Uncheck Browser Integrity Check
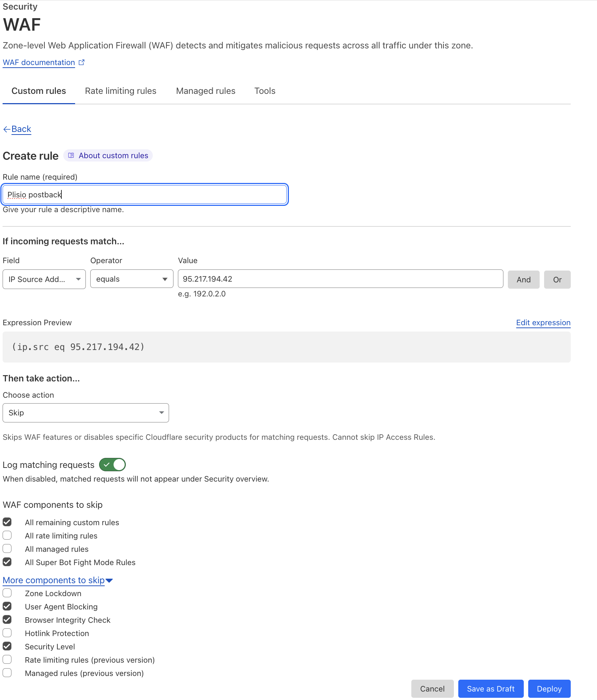The height and width of the screenshot is (700, 597). 7,619
